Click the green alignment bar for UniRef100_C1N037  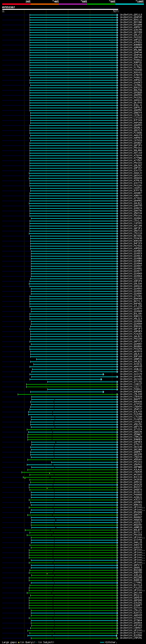(x=72, y=384)
